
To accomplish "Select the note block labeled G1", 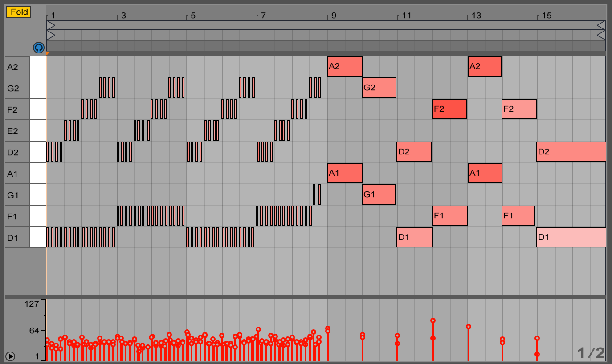I will (x=379, y=194).
